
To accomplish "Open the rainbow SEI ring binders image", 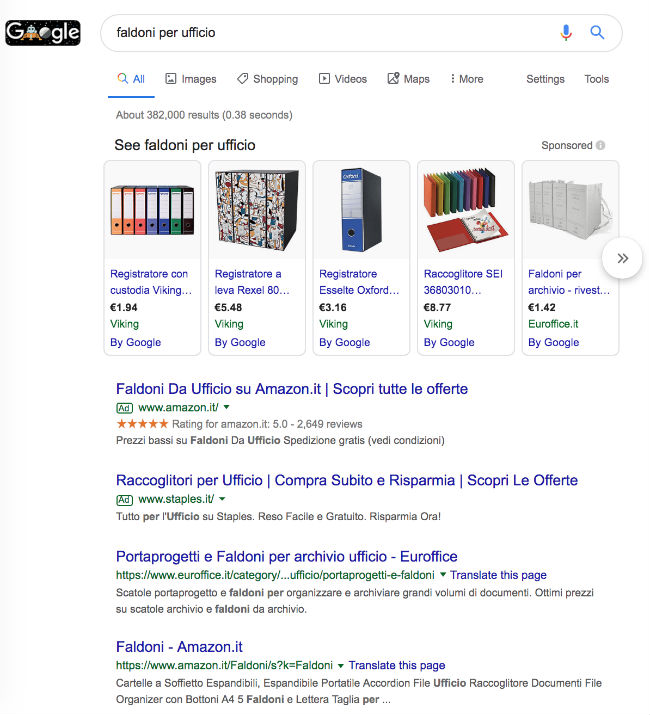I will (x=466, y=210).
